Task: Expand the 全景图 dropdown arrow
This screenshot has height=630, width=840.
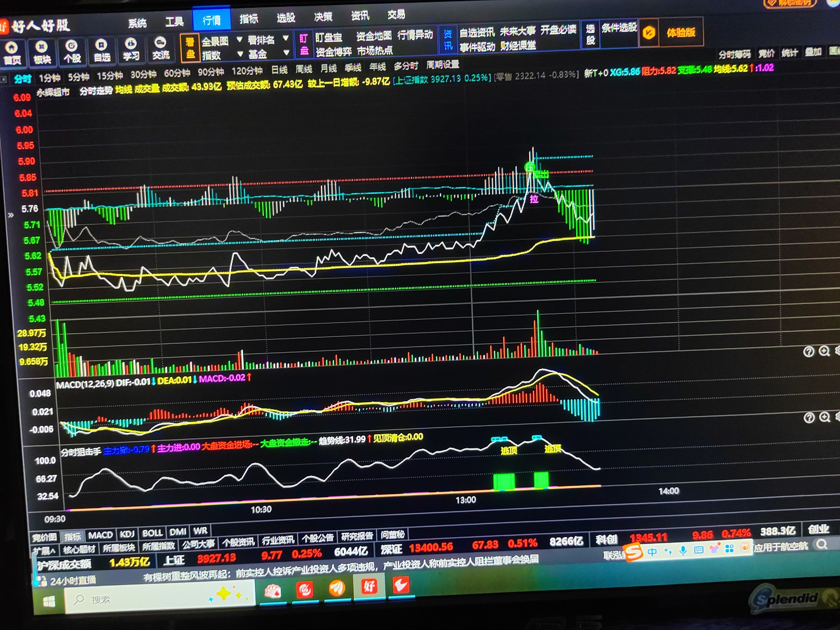Action: point(240,40)
